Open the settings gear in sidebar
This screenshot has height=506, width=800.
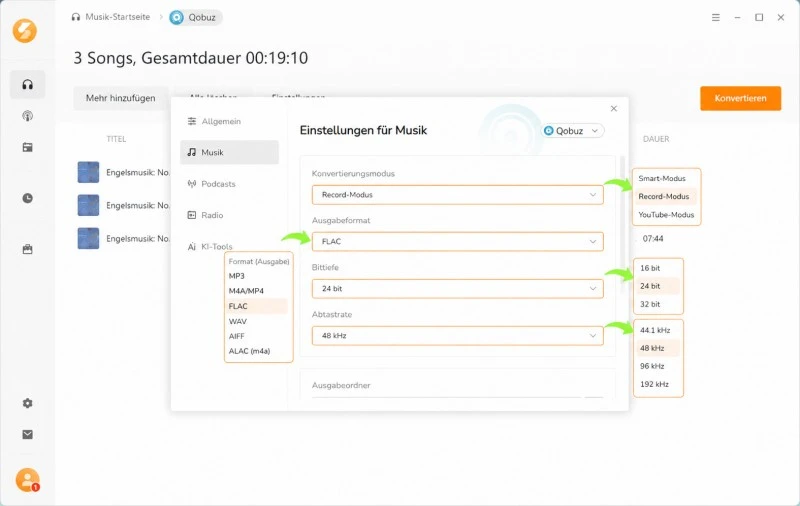point(28,403)
